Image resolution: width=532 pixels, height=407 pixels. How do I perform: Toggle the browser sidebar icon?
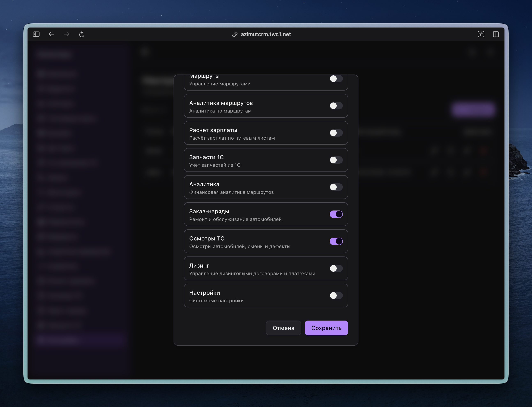[36, 34]
